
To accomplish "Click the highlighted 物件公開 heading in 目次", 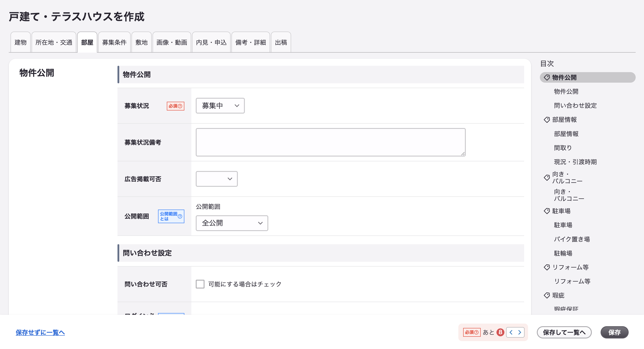I will click(587, 78).
